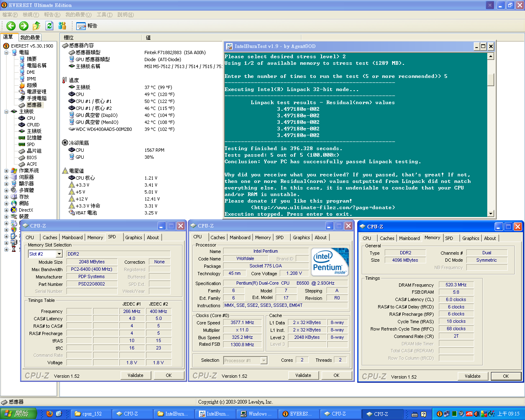
Task: Click the Windows flag icon beside 作業系統
Action: pos(14,171)
